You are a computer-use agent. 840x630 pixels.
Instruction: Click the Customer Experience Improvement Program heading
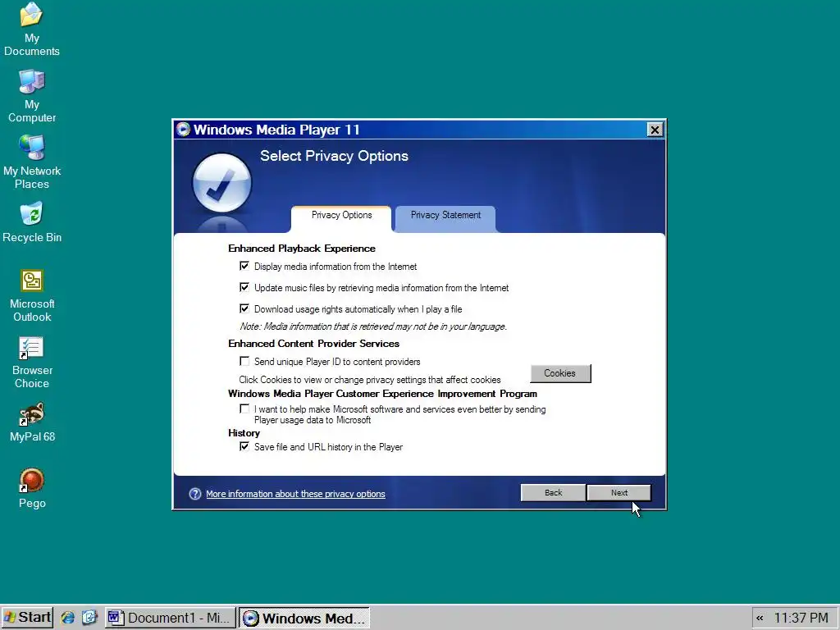(x=382, y=394)
